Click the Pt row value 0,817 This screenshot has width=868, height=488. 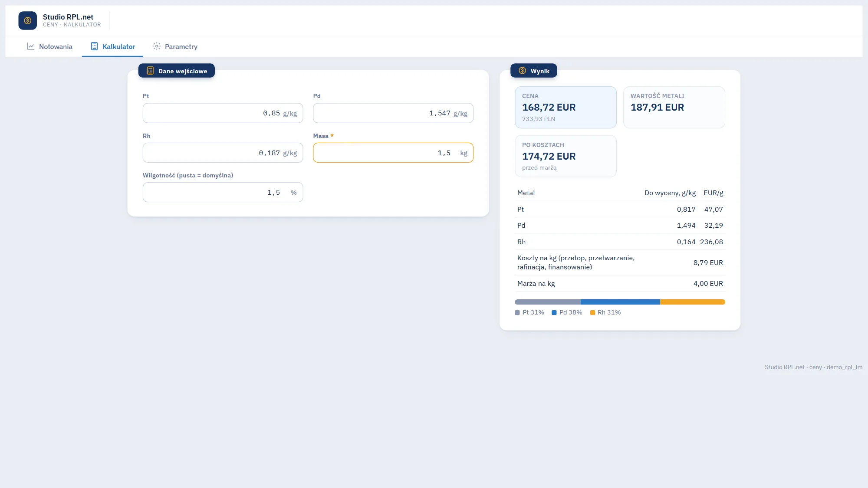686,210
